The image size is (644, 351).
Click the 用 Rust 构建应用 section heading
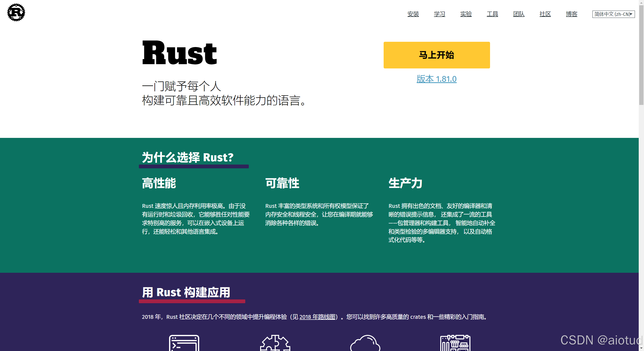point(186,292)
